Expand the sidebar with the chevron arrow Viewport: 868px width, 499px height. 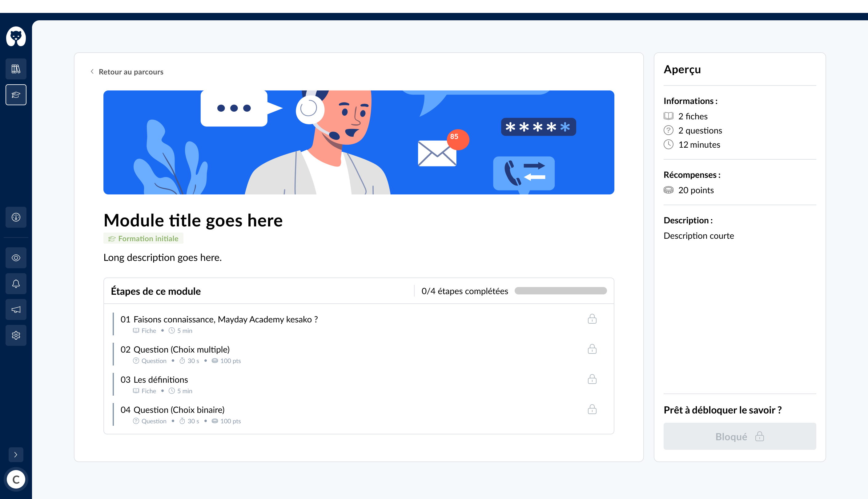pos(16,454)
